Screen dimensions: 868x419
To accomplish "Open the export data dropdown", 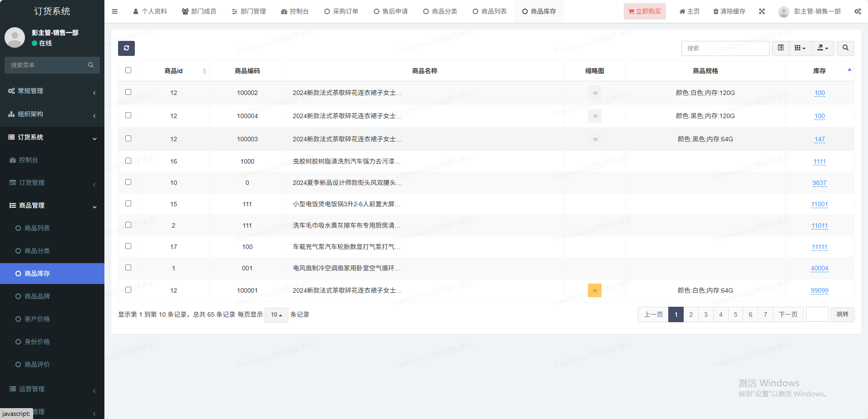I will (823, 48).
